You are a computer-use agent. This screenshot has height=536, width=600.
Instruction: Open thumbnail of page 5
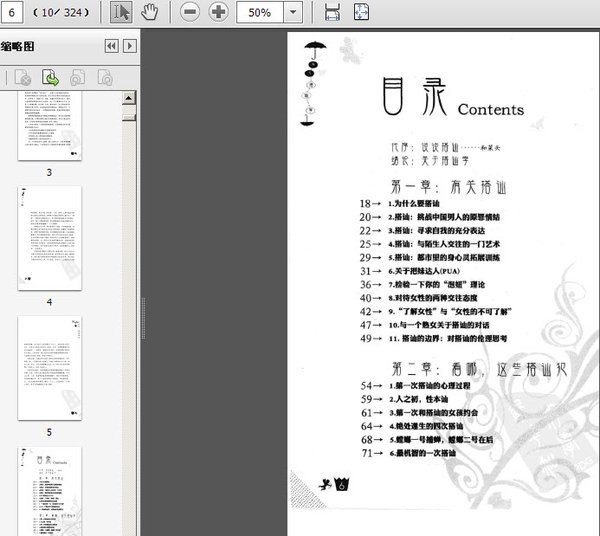(49, 368)
